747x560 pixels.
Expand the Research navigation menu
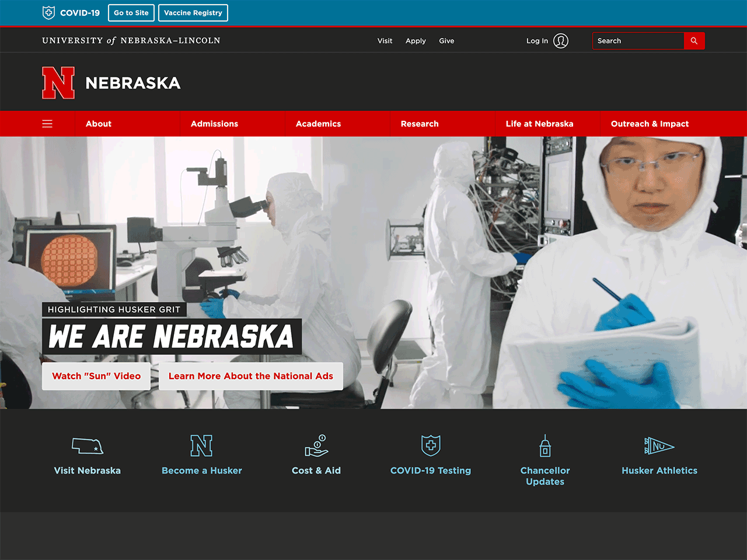point(420,124)
